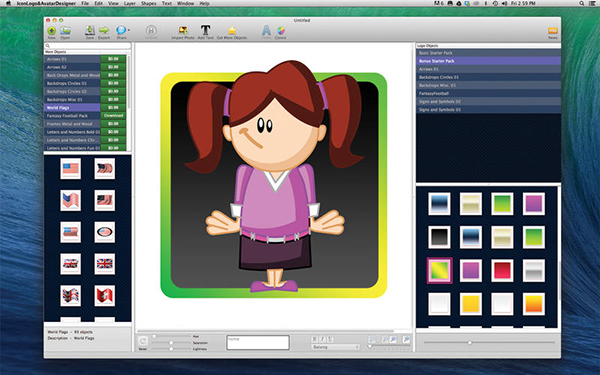600x375 pixels.
Task: Select Basic Starter Pack in Logo Objects
Action: click(488, 53)
